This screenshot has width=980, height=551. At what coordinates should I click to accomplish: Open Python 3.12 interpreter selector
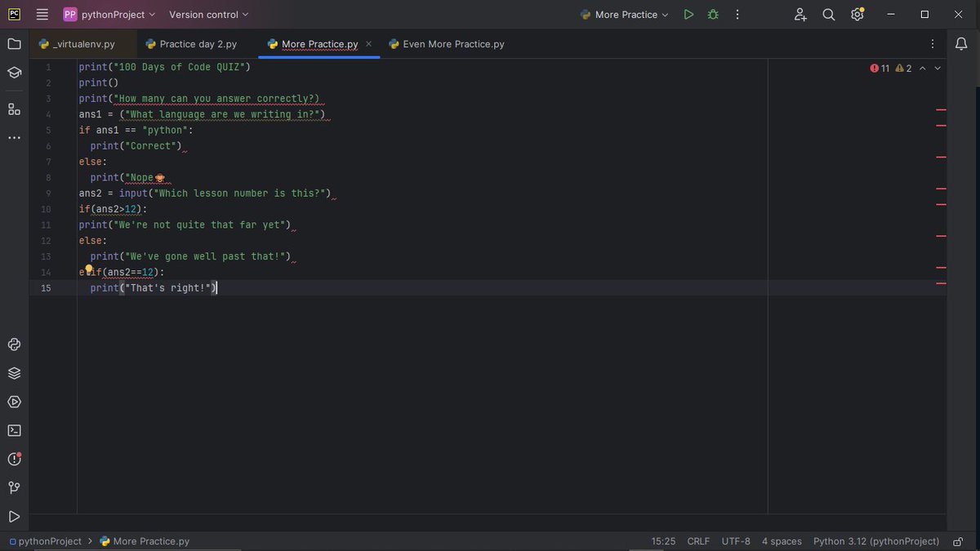click(x=876, y=541)
